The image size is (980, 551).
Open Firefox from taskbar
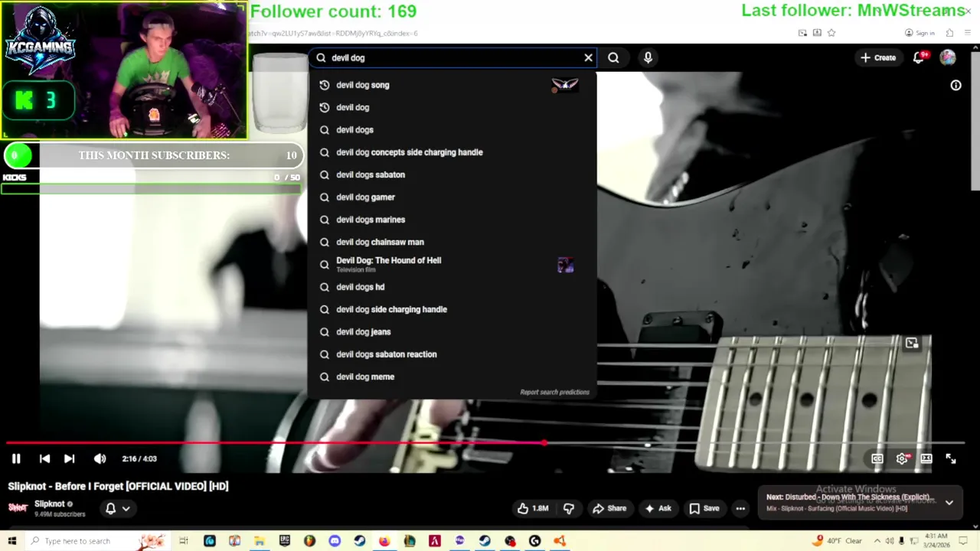point(384,541)
